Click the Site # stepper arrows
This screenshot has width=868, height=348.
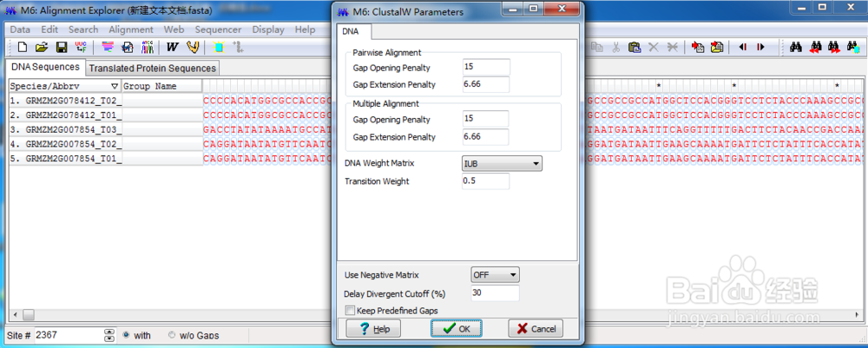pos(109,335)
